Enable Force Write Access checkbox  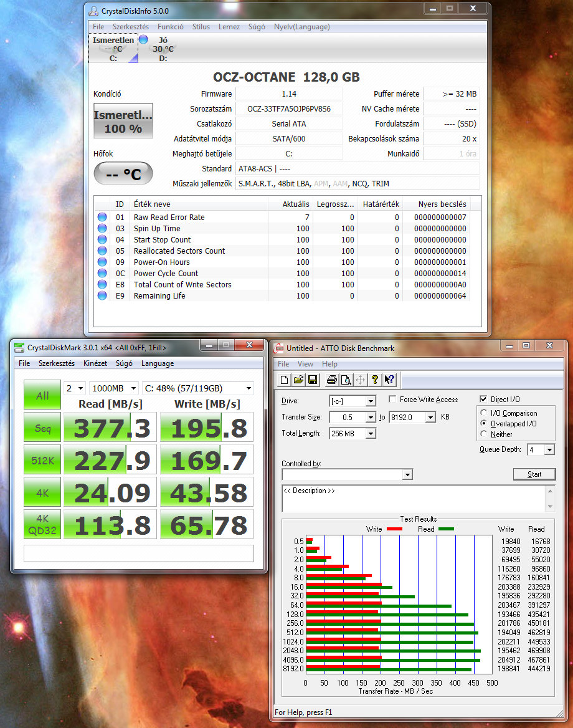pyautogui.click(x=392, y=400)
